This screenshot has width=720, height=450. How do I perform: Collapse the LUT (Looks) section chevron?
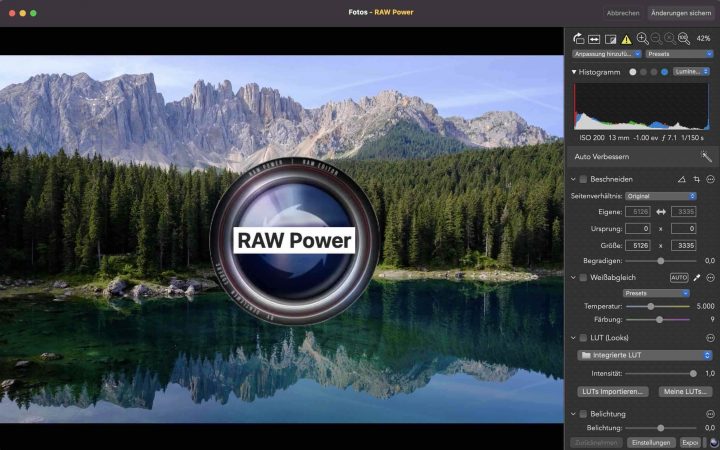click(x=573, y=338)
